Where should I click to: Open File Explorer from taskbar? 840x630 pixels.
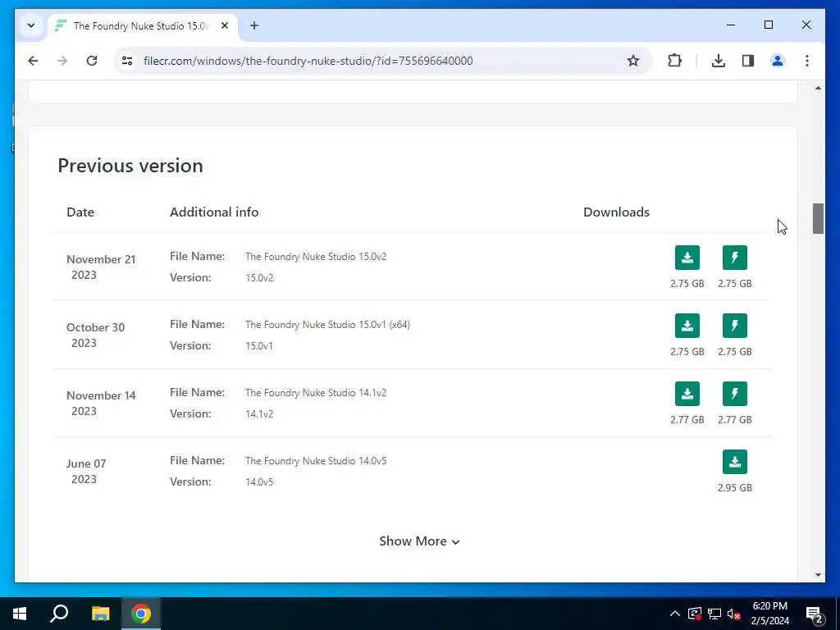(100, 614)
